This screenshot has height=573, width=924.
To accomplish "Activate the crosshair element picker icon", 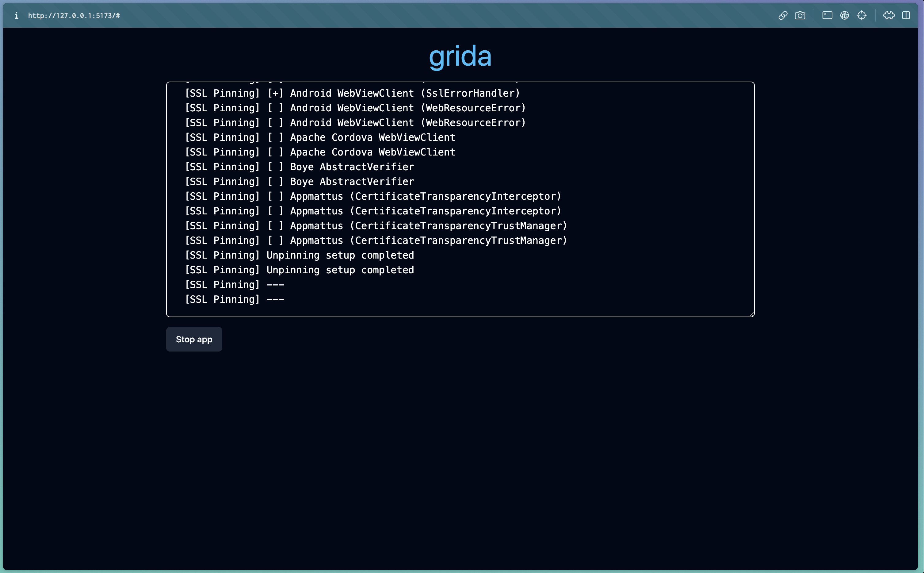I will pos(861,16).
